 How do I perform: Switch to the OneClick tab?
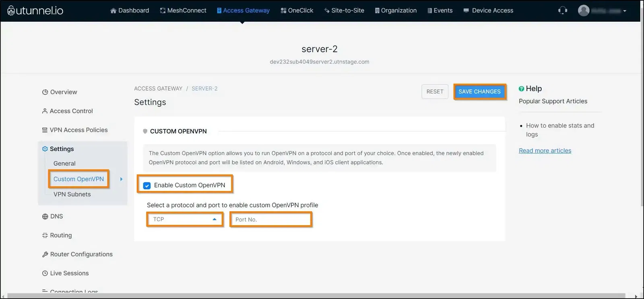tap(297, 10)
